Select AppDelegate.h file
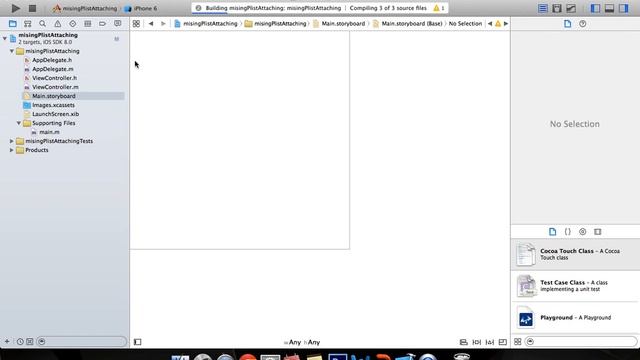 tap(52, 60)
